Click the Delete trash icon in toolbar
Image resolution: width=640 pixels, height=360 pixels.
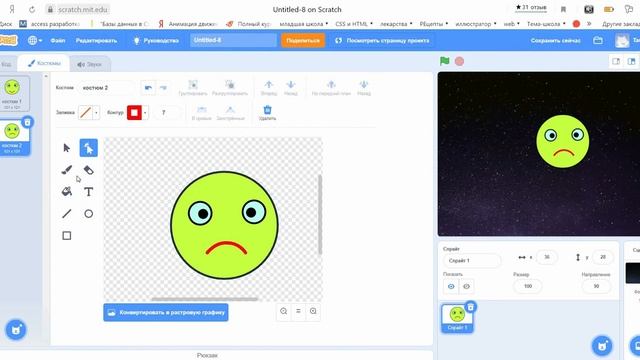tap(267, 112)
